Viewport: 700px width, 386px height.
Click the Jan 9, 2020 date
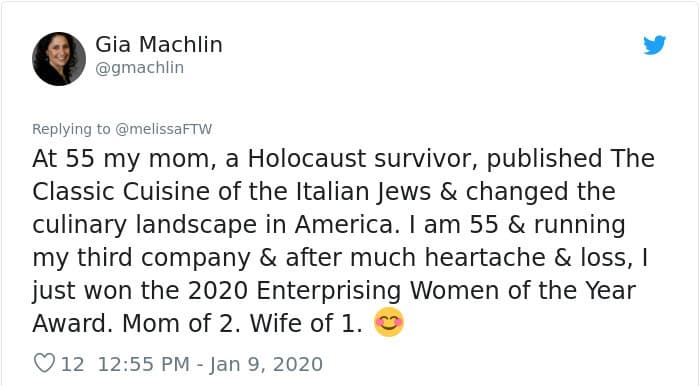pos(266,364)
